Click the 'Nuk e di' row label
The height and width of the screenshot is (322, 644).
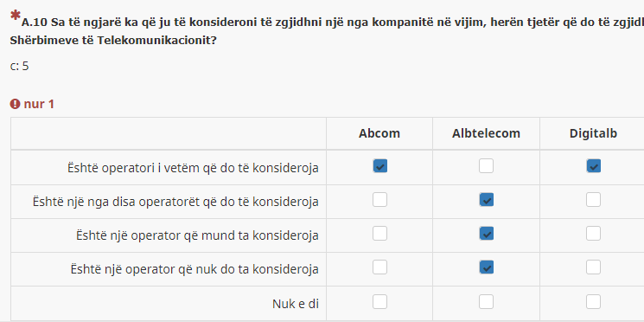296,304
